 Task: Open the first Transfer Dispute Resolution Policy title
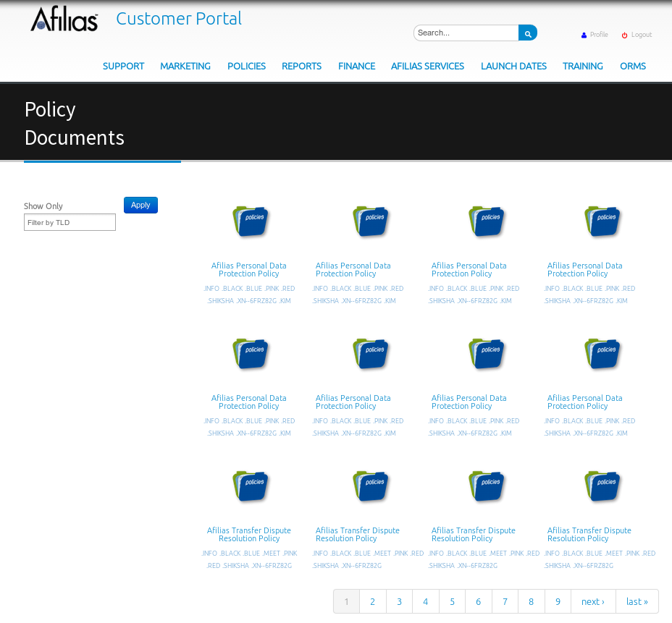pyautogui.click(x=248, y=535)
